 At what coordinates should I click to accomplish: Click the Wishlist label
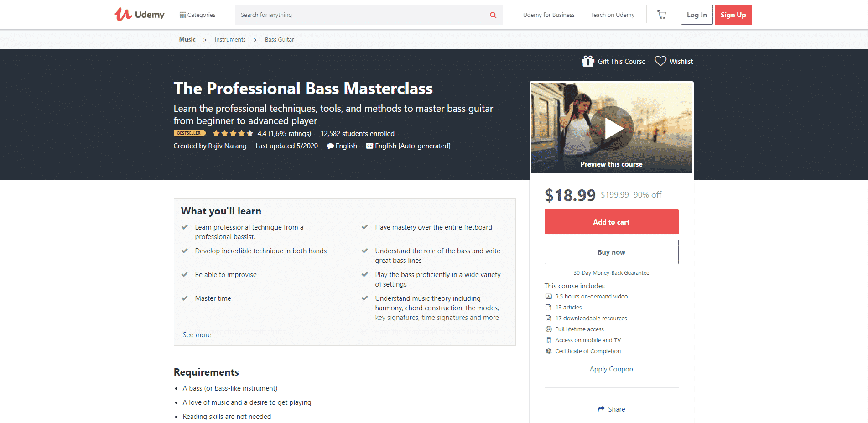[681, 61]
